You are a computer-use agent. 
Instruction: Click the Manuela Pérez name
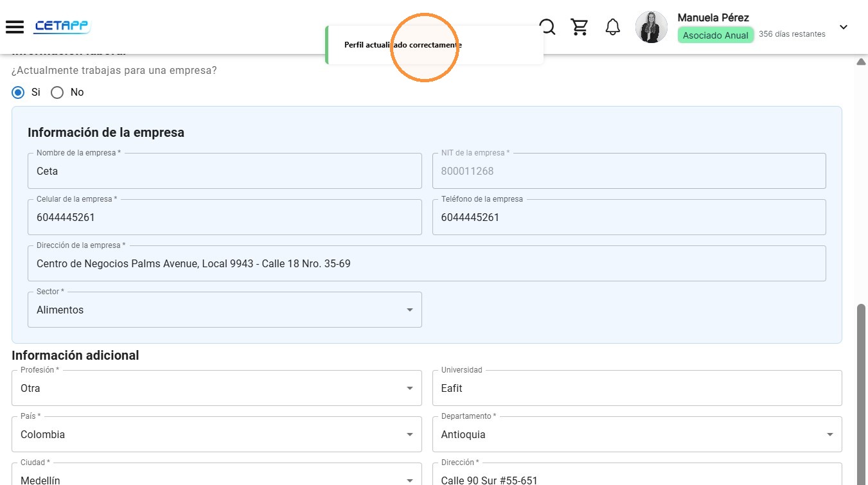coord(713,17)
